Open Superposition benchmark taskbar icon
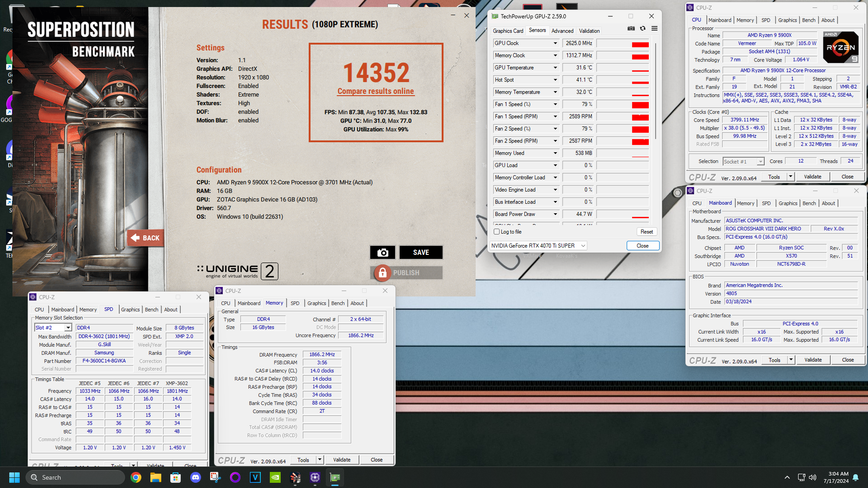This screenshot has height=488, width=868. coord(295,477)
